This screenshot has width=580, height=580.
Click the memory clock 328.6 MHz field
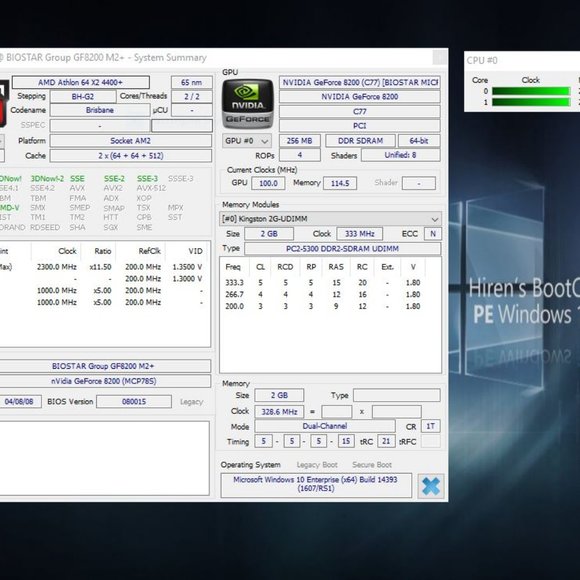(x=279, y=412)
